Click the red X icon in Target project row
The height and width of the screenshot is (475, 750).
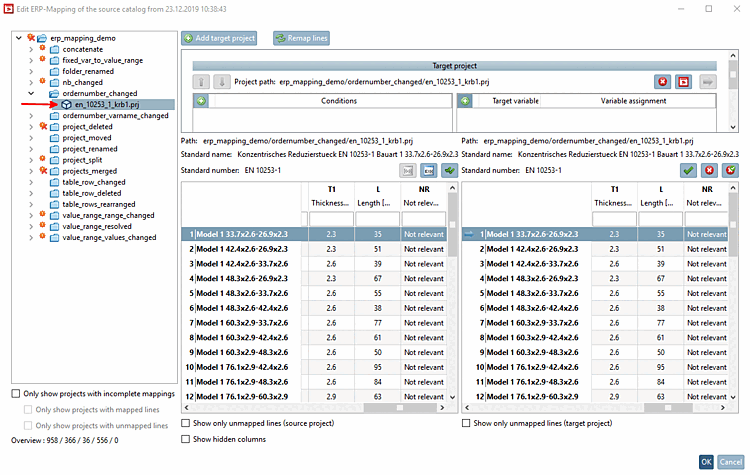(x=663, y=81)
